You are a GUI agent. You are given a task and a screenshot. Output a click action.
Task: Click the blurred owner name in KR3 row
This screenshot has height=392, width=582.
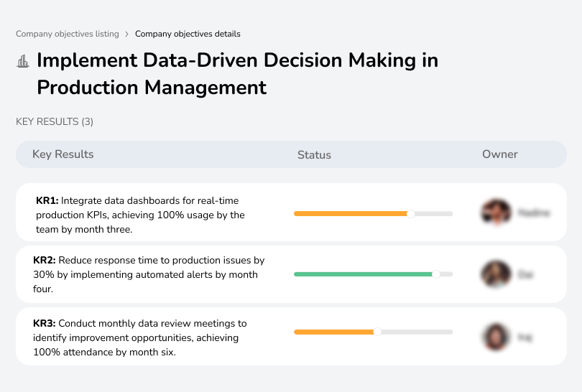(525, 337)
